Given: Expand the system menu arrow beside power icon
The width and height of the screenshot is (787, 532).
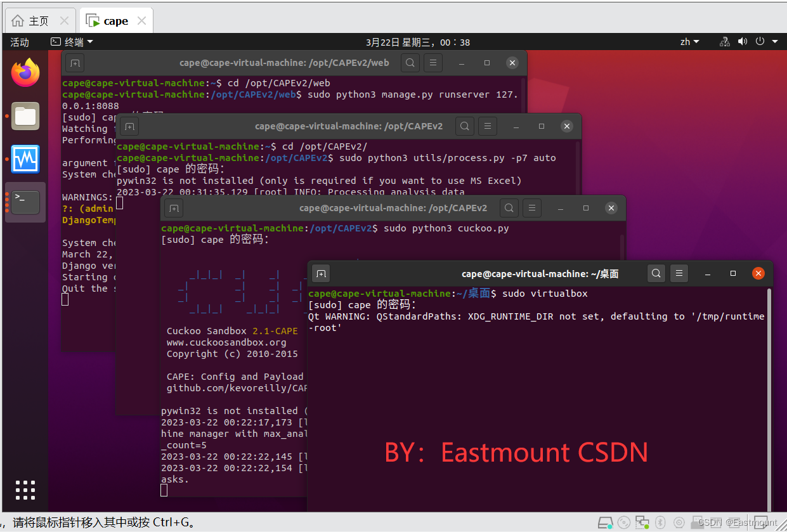Looking at the screenshot, I should pyautogui.click(x=775, y=42).
